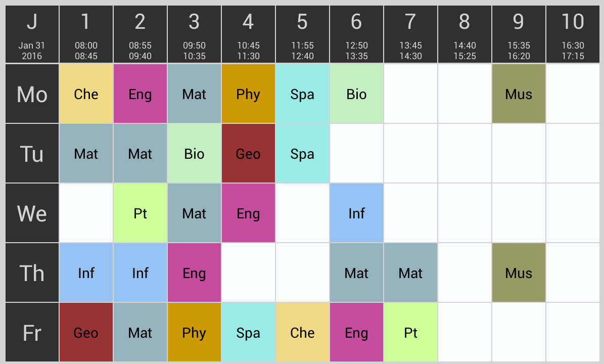604x364 pixels.
Task: Select Monday's Phy lesson cell
Action: tap(248, 94)
